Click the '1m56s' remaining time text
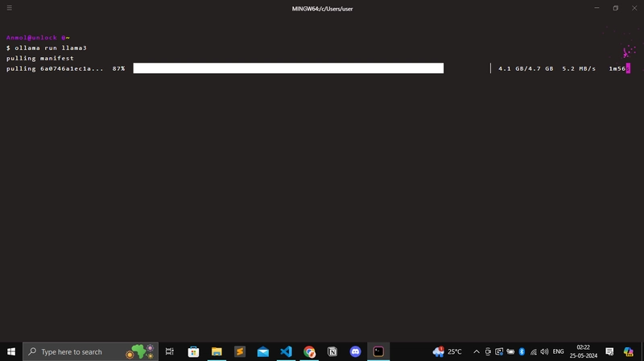This screenshot has height=361, width=644. pos(619,68)
